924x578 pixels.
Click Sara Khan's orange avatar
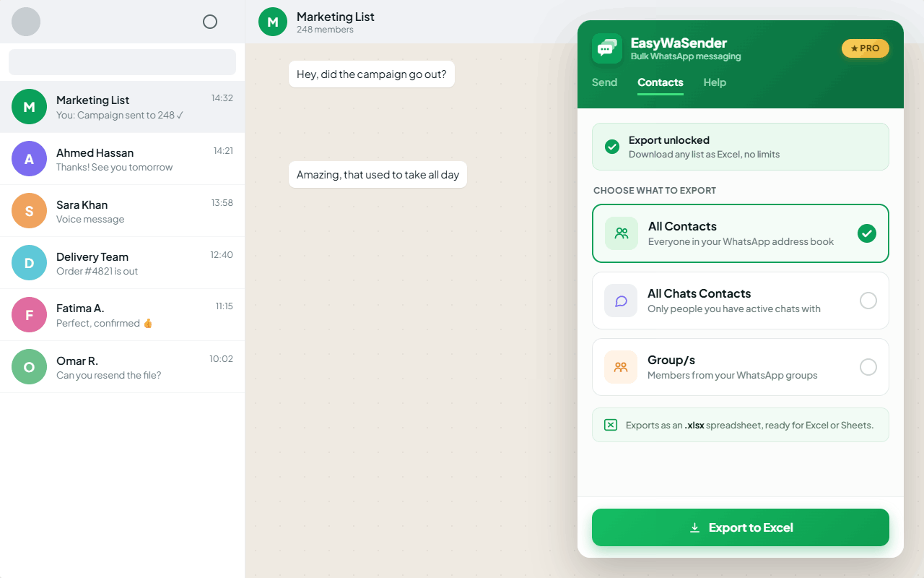[29, 211]
